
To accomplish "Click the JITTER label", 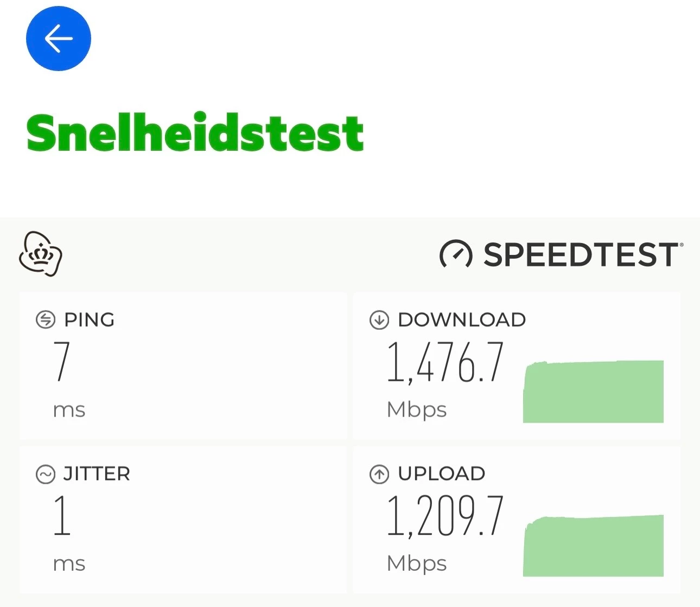I will tap(97, 474).
